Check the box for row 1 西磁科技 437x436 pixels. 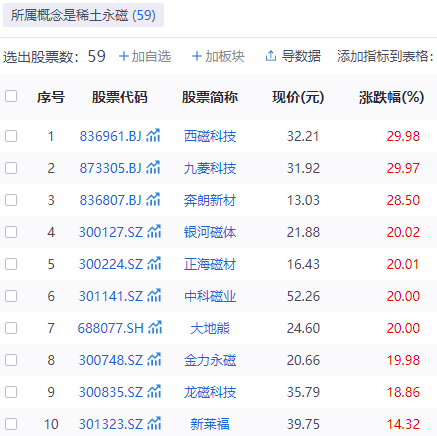point(11,136)
